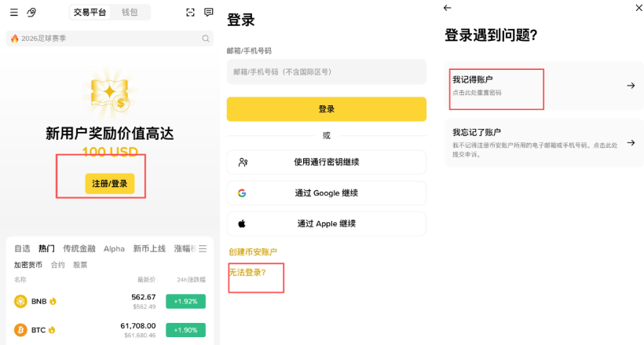This screenshot has width=644, height=345.
Task: Choose 合约 sub-tab
Action: point(57,265)
